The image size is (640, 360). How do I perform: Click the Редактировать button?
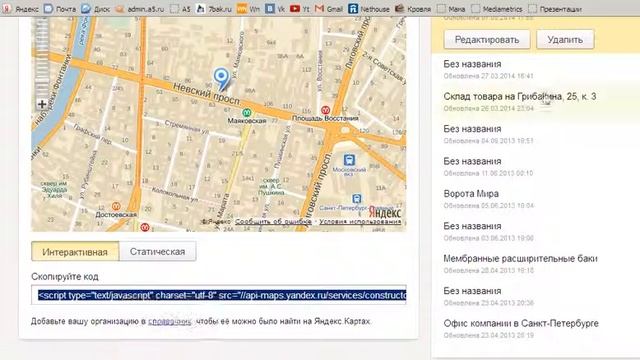pyautogui.click(x=487, y=40)
